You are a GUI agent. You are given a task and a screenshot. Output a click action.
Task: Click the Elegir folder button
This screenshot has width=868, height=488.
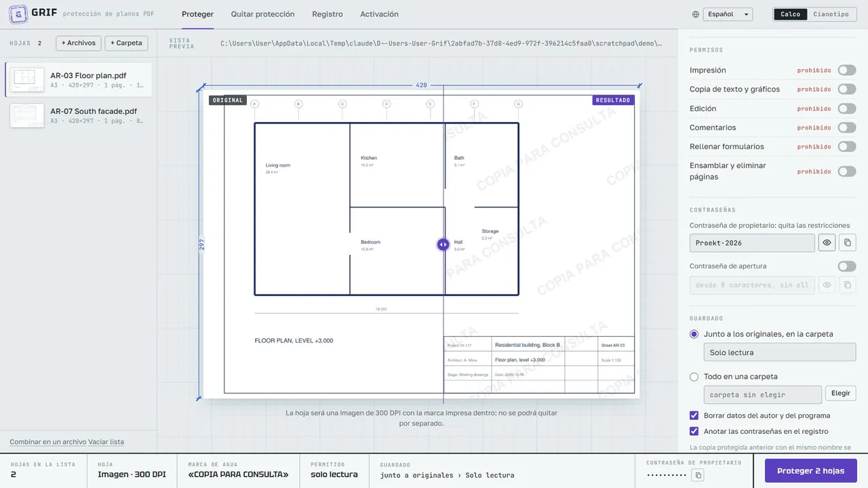point(841,393)
